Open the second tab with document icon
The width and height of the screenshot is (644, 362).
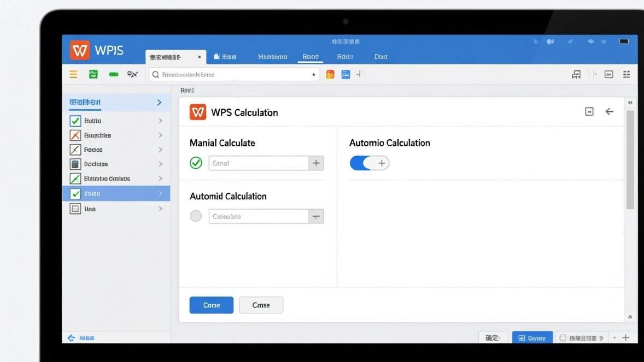225,57
